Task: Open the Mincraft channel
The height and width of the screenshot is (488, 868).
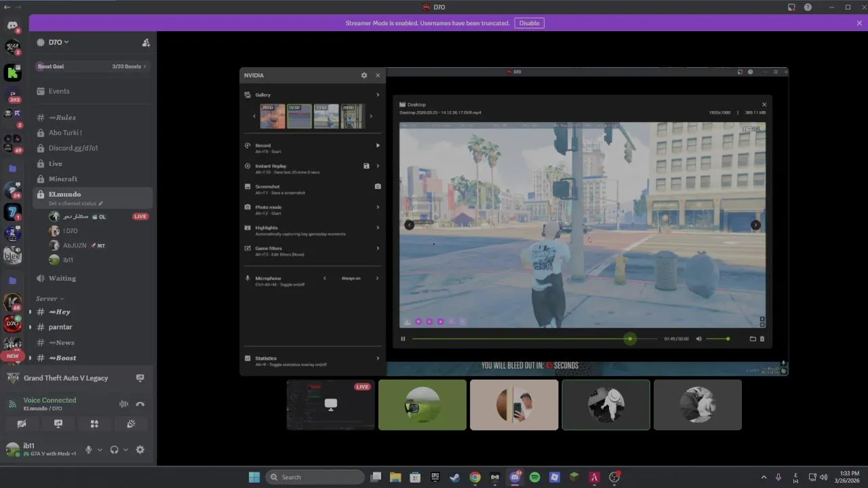Action: (93, 179)
